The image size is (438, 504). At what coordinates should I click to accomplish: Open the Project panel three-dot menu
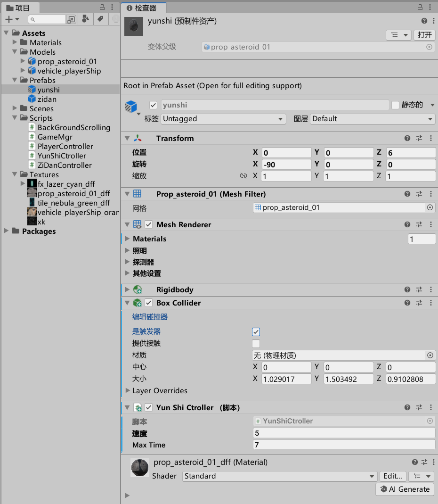click(112, 7)
